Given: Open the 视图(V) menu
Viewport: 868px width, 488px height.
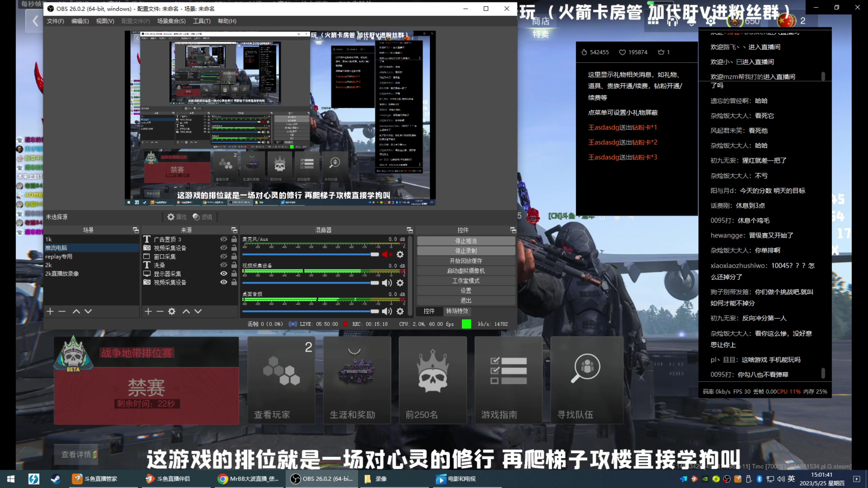Looking at the screenshot, I should [x=105, y=21].
